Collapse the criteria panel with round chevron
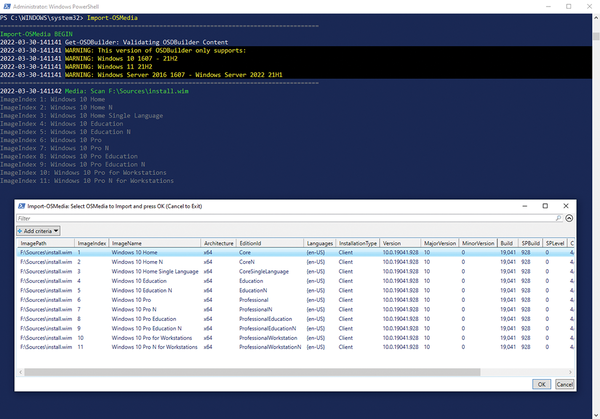The image size is (600, 419). (569, 218)
